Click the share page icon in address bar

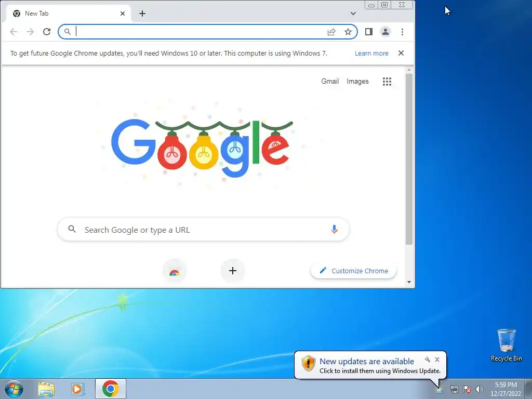(331, 32)
